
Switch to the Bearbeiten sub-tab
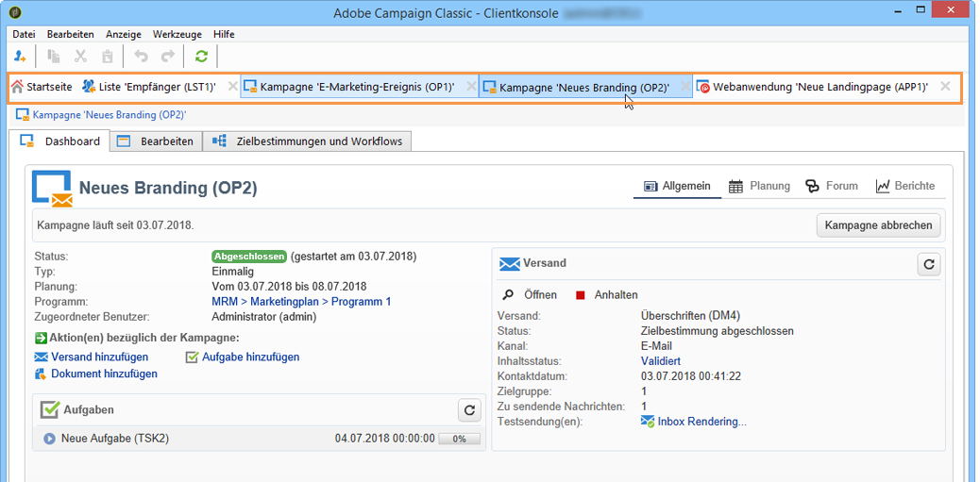(x=156, y=141)
